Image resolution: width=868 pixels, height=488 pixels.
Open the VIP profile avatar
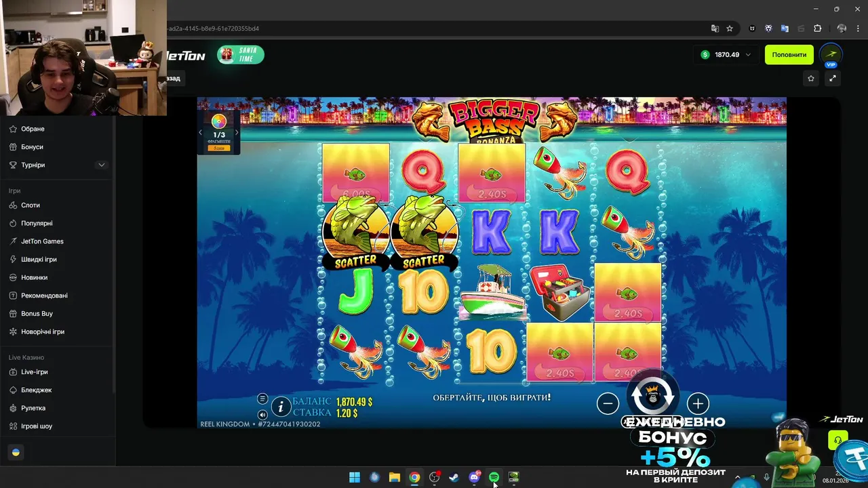pos(831,55)
